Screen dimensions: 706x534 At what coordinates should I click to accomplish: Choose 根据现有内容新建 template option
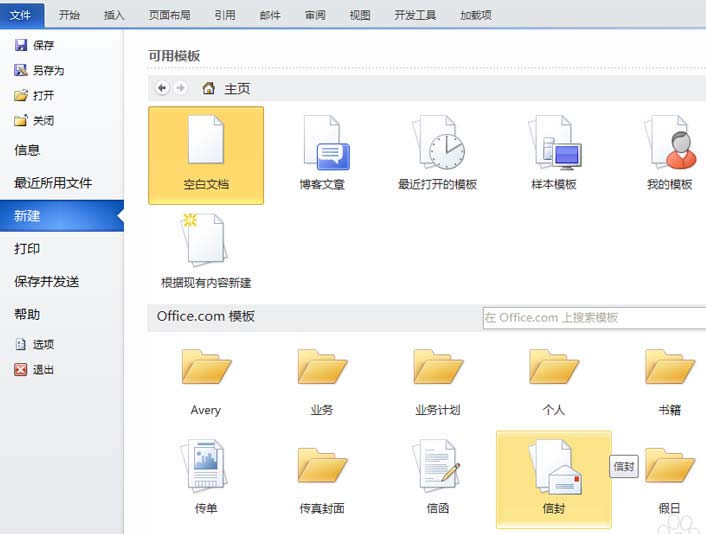pos(206,250)
